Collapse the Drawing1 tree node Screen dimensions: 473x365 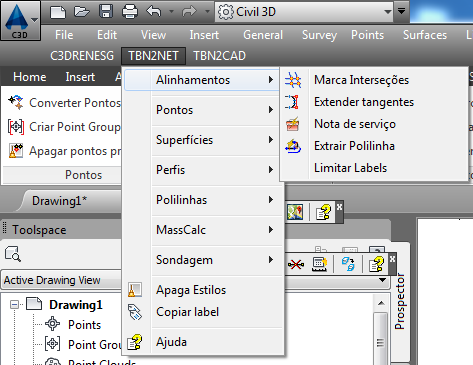[14, 304]
